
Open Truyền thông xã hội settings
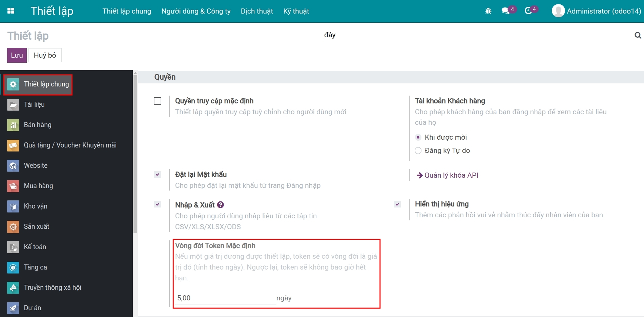(x=52, y=288)
